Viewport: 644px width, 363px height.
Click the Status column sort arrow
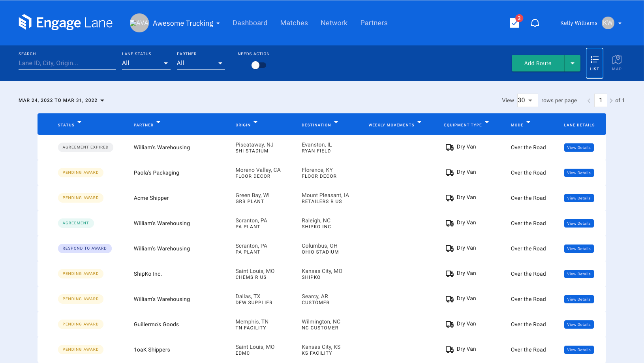click(x=79, y=122)
